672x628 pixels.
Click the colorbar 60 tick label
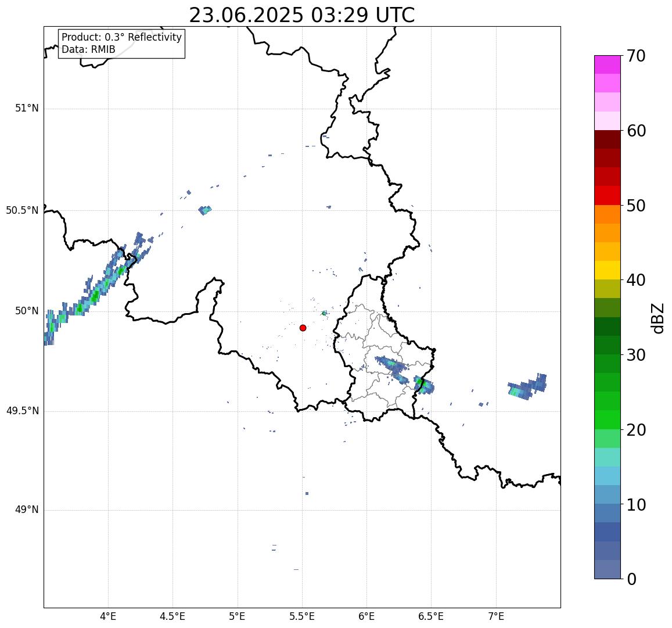(x=637, y=131)
